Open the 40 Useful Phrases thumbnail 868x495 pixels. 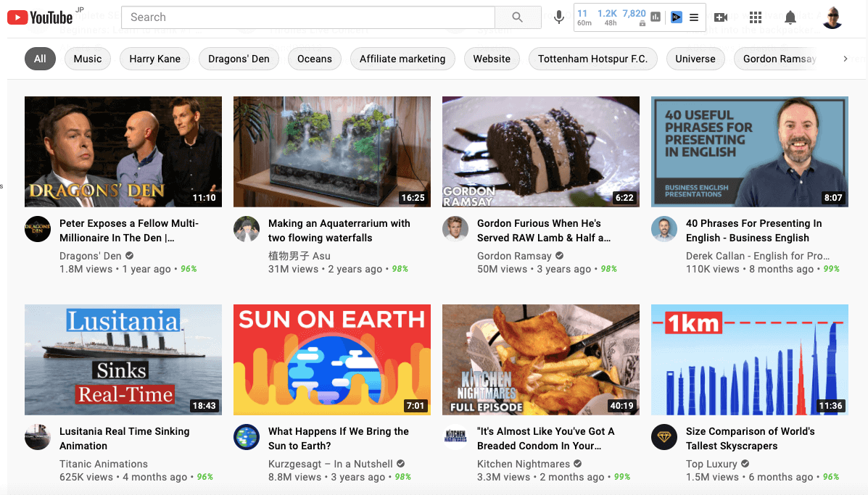point(749,151)
